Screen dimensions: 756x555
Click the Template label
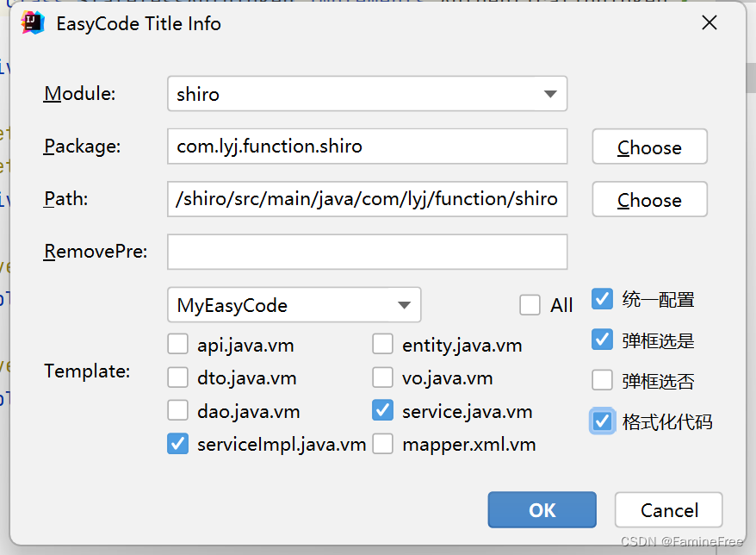coord(87,371)
